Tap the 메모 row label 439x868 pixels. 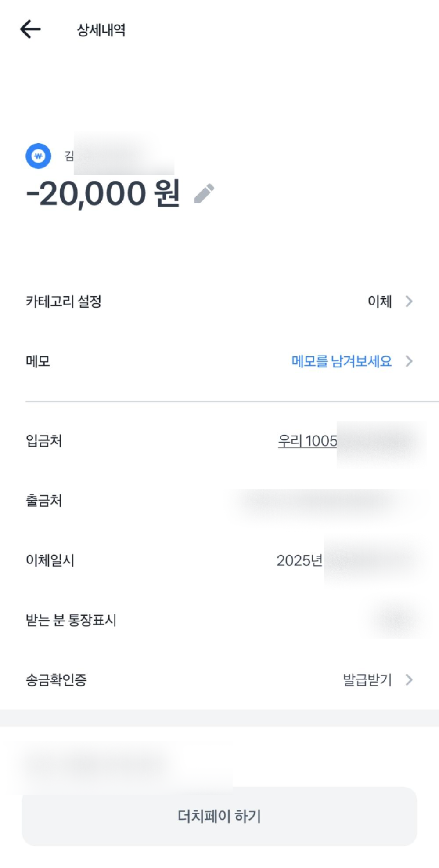[38, 361]
